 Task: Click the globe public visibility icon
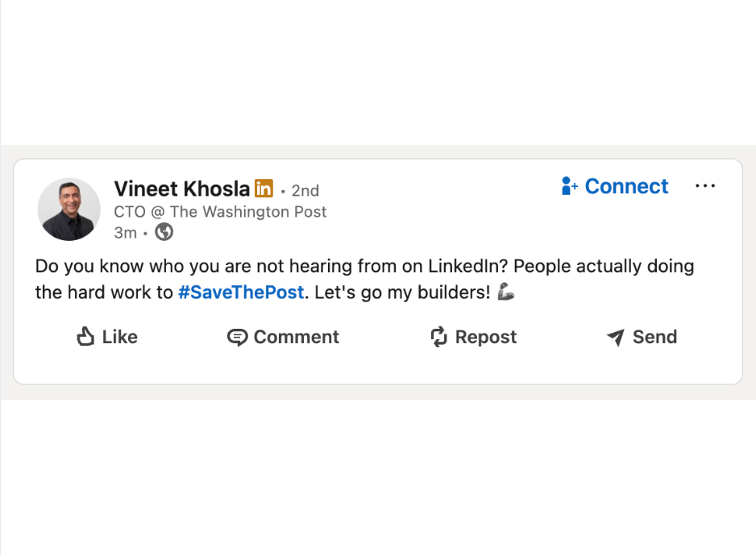(164, 233)
